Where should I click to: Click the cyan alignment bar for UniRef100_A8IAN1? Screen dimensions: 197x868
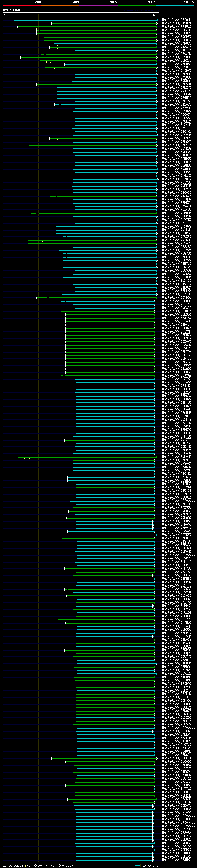point(86,20)
